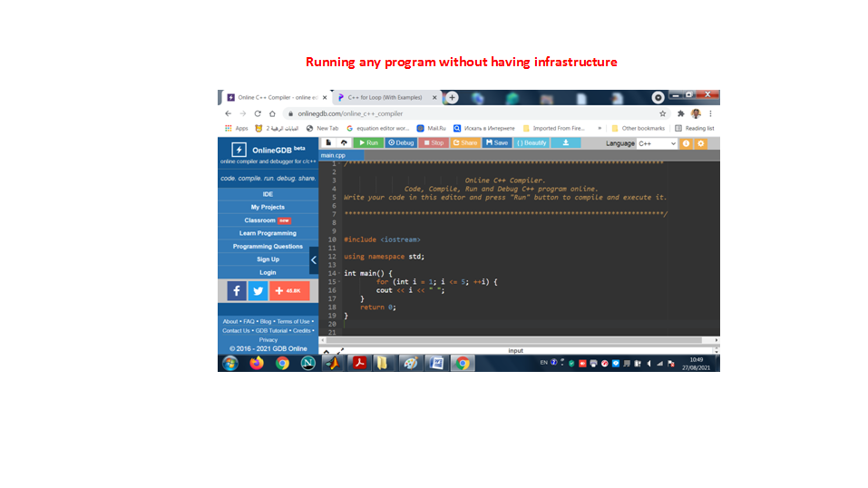Open Programming Questions in the sidebar
The image size is (868, 488).
point(268,247)
